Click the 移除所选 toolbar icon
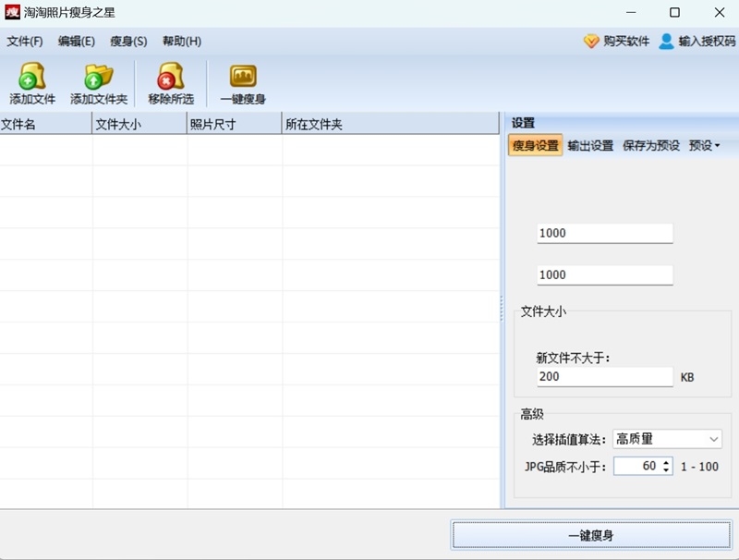The image size is (739, 560). [x=171, y=76]
